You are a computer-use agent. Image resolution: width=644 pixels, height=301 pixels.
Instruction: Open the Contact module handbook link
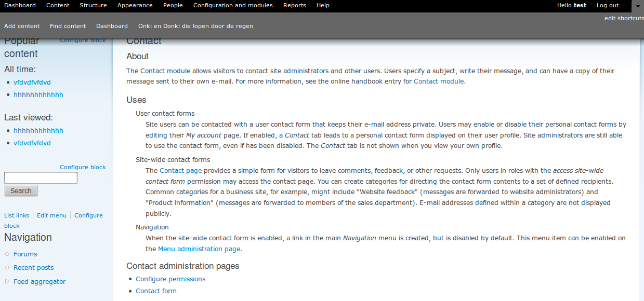(439, 81)
